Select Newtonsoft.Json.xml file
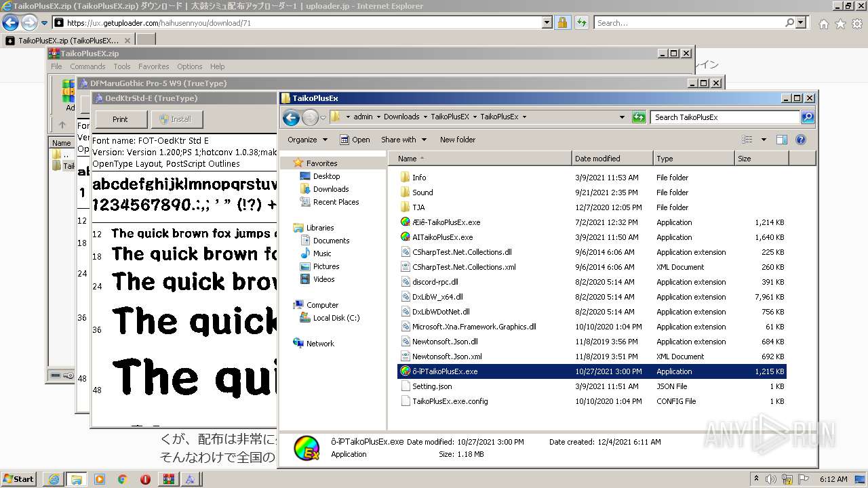 [447, 357]
